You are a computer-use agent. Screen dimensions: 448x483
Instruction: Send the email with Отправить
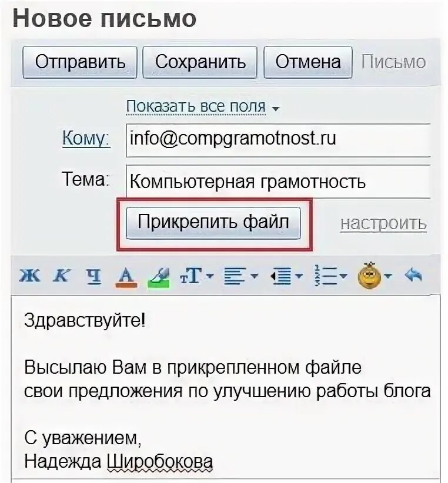click(80, 62)
